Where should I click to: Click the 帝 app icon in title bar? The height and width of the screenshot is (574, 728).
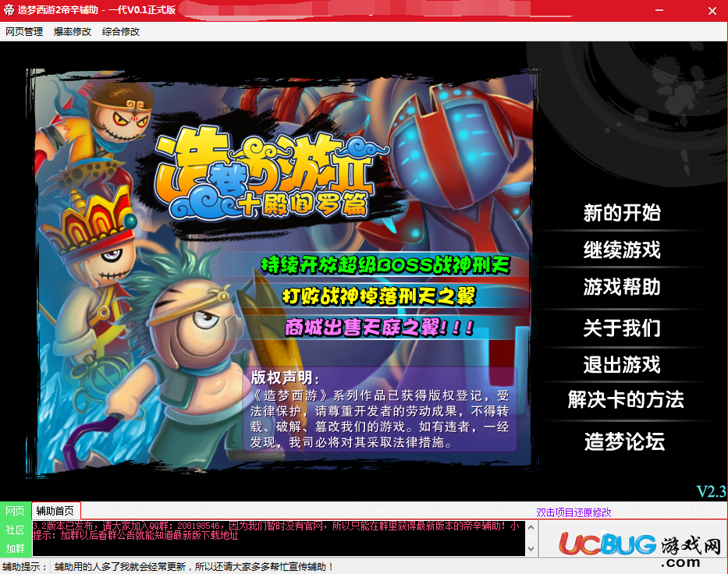point(9,9)
